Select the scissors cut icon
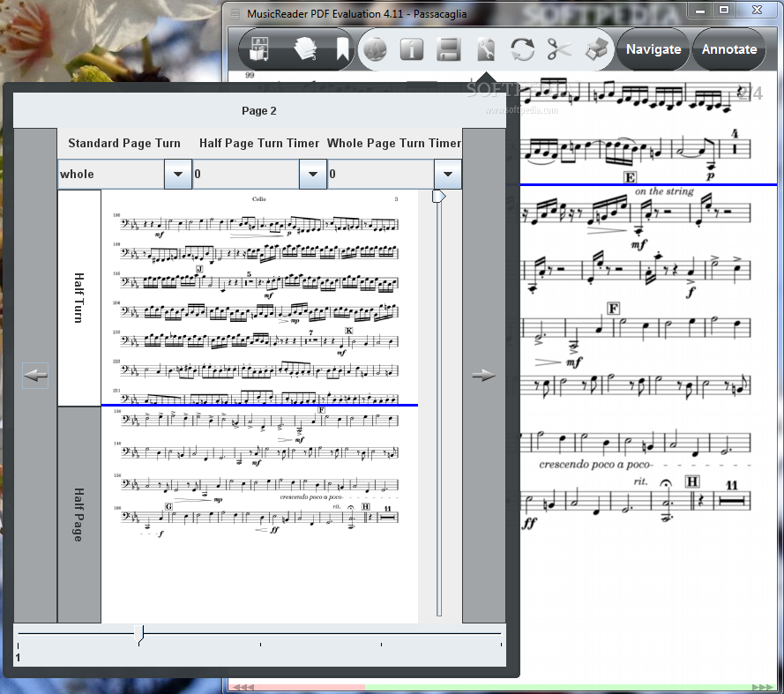This screenshot has height=694, width=784. [559, 49]
